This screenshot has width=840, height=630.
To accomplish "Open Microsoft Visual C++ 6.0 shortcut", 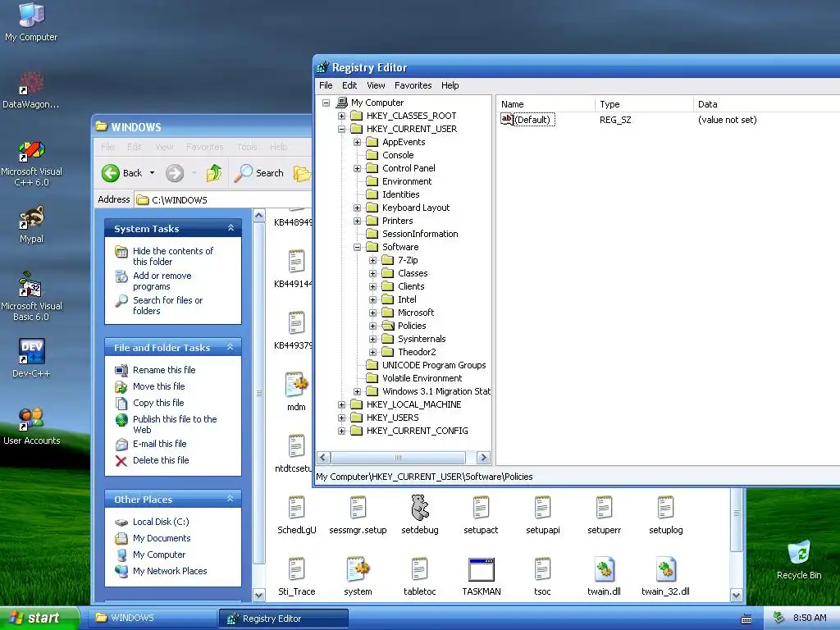I will pyautogui.click(x=31, y=163).
